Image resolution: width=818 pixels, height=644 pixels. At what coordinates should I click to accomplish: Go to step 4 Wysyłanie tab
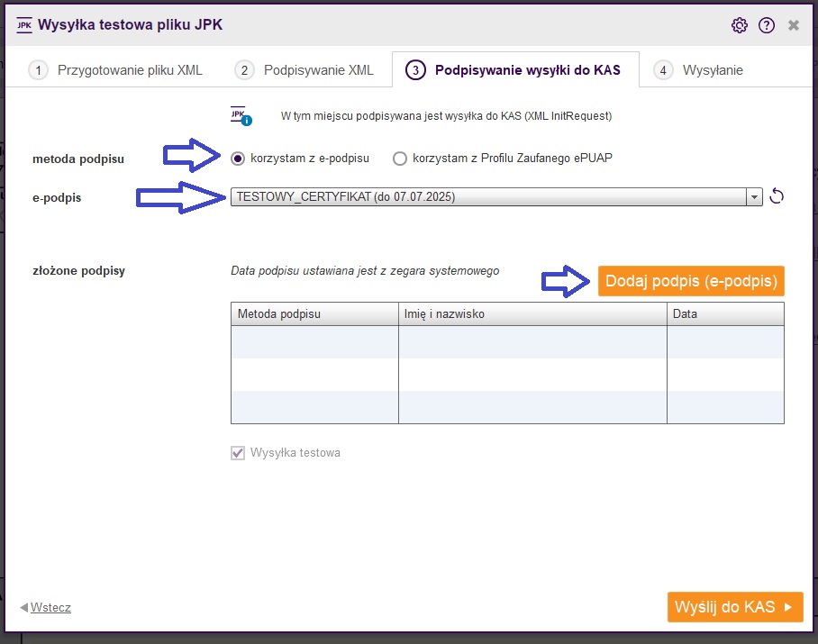698,70
